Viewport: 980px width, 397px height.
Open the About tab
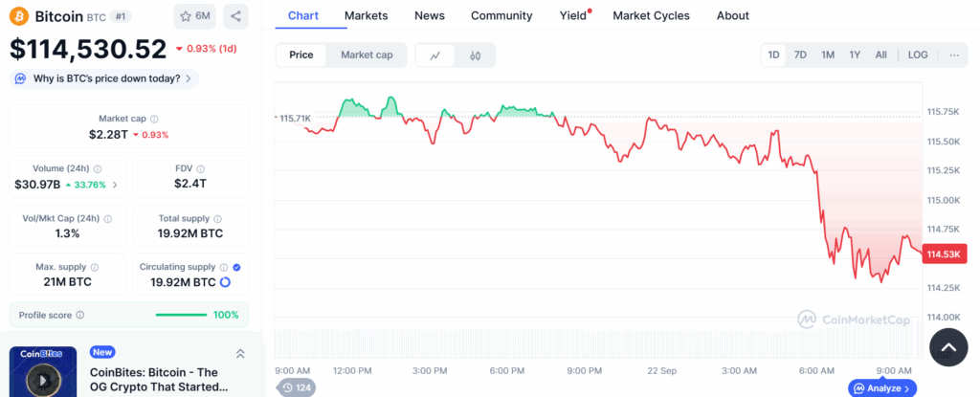[733, 15]
